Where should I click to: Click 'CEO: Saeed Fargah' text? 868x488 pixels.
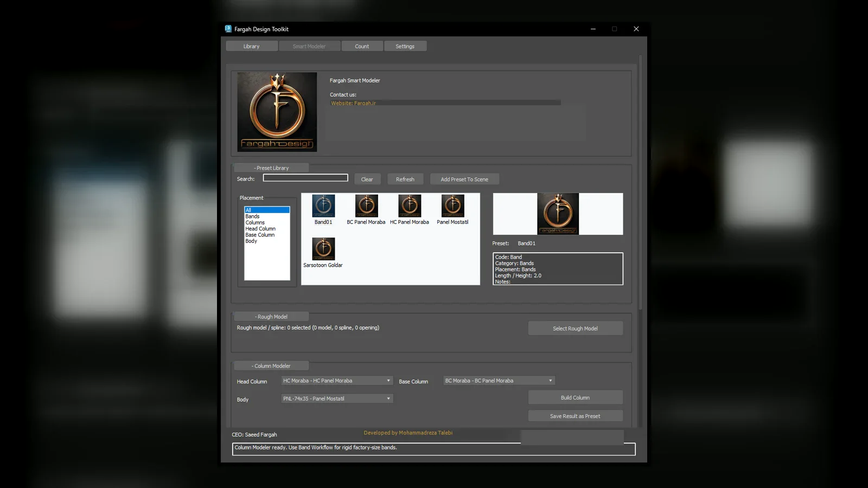tap(254, 435)
